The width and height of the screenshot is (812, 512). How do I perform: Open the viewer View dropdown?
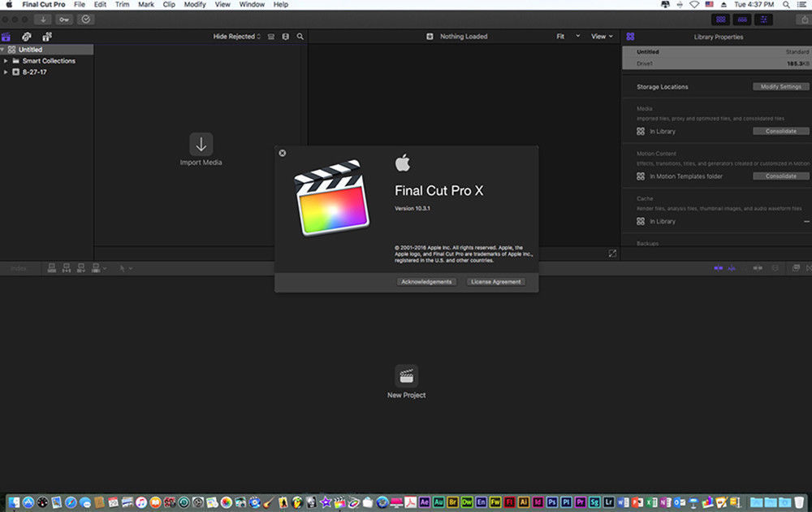click(x=602, y=37)
